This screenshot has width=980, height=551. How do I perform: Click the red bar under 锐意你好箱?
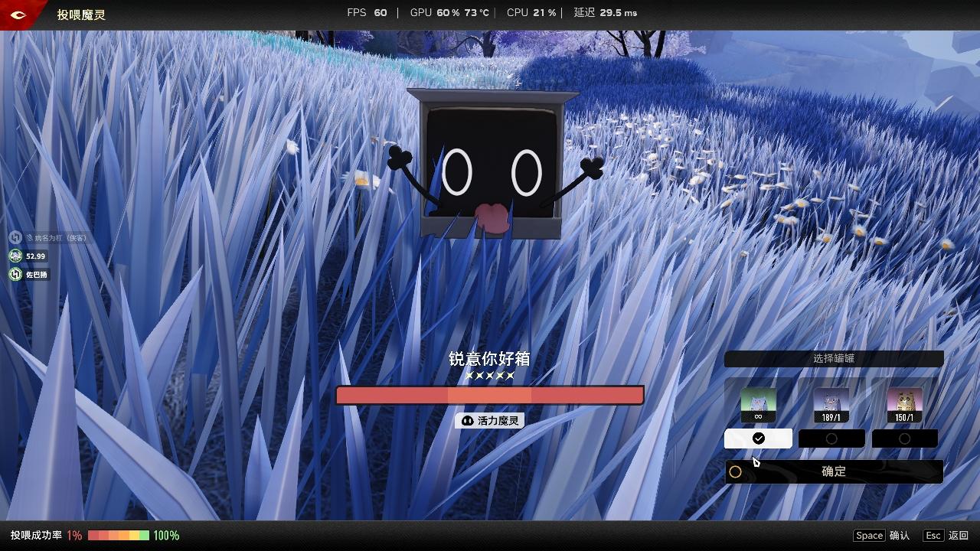(x=490, y=395)
